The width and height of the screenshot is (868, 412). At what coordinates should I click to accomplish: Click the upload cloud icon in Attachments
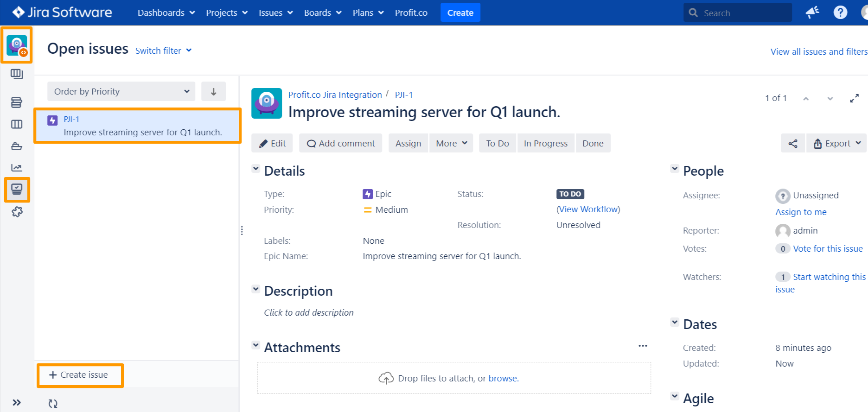[386, 379]
